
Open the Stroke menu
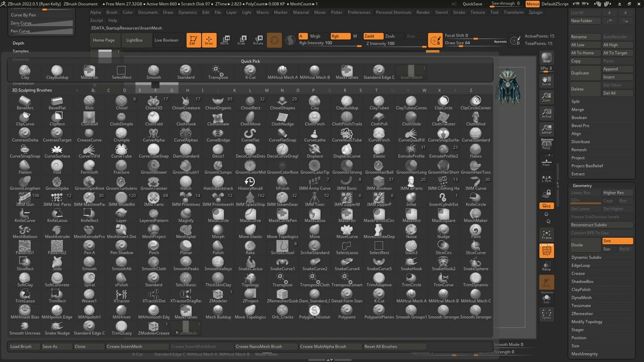[459, 12]
